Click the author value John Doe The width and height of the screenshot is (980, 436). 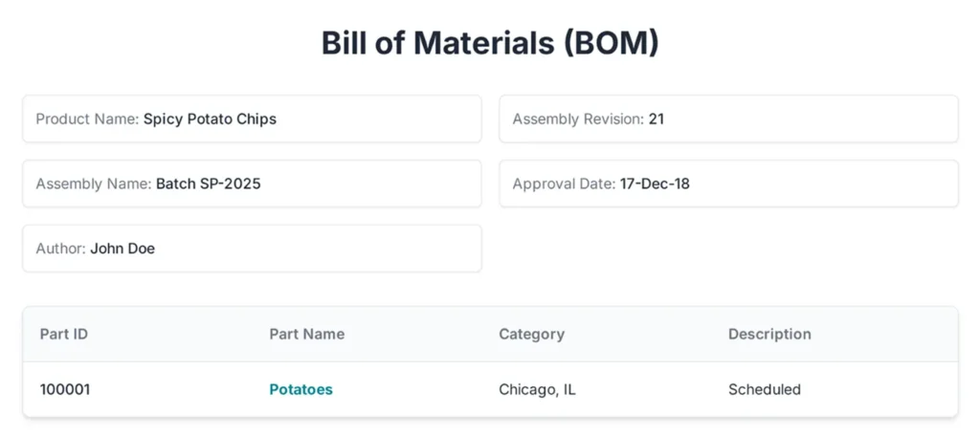pos(122,249)
